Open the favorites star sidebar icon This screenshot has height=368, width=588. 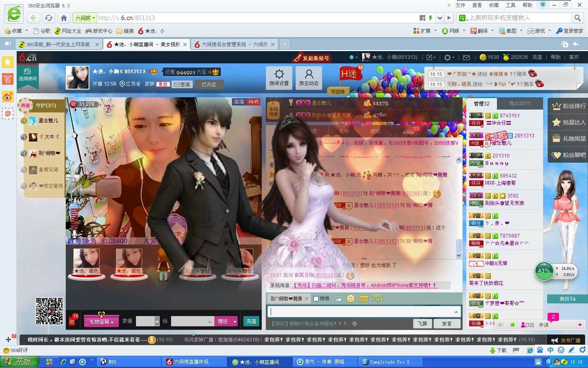pyautogui.click(x=8, y=62)
